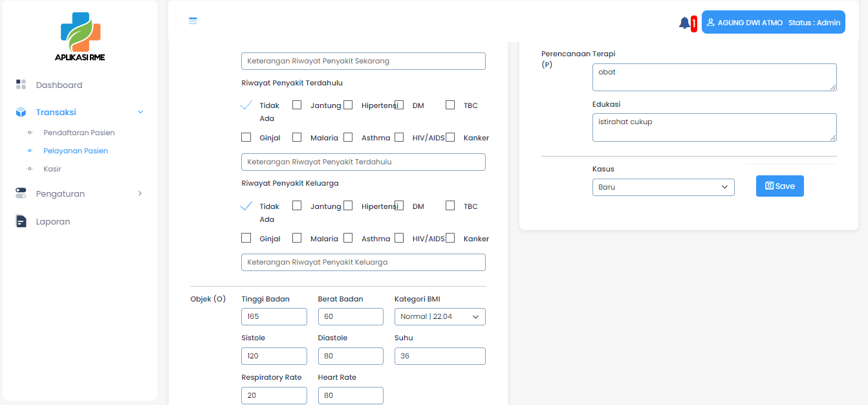Click the Dashboard grid icon

point(21,85)
